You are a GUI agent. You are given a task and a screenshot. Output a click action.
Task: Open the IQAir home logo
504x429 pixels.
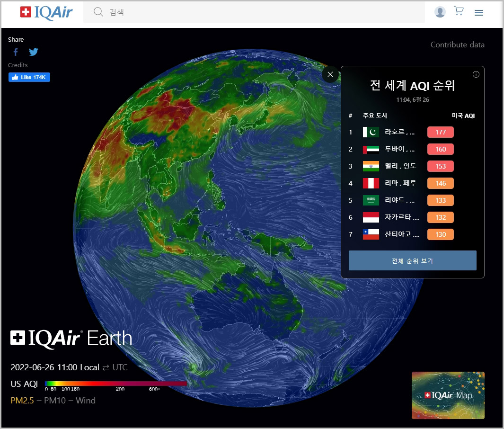coord(46,12)
